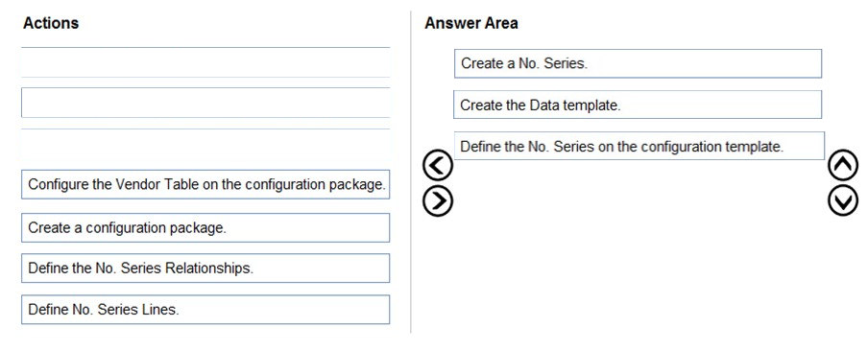
Task: Move selected answer down with down arrow
Action: [x=843, y=200]
